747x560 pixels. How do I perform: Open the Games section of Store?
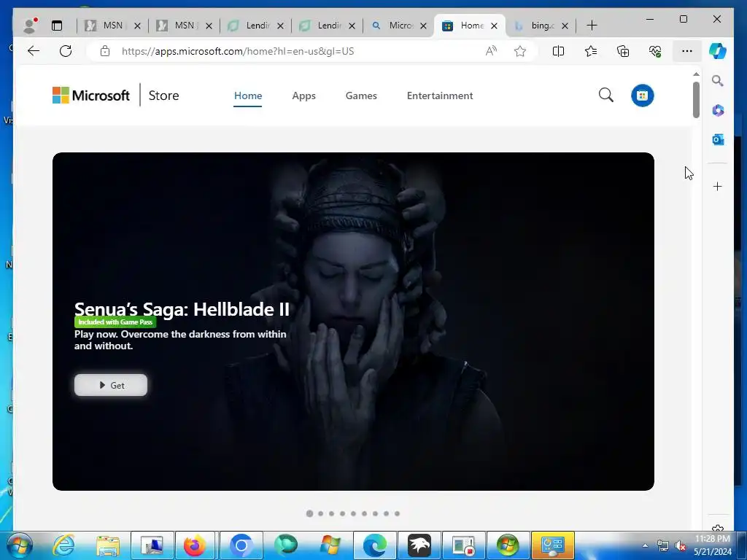361,96
